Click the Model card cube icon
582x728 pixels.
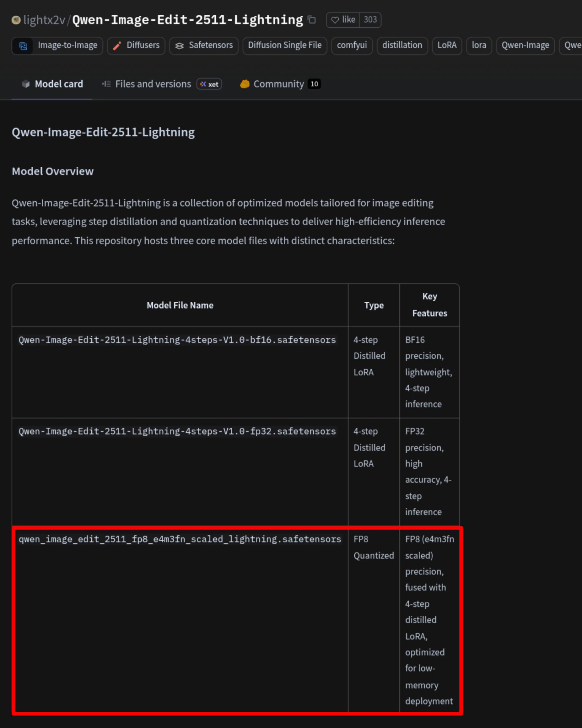coord(26,84)
